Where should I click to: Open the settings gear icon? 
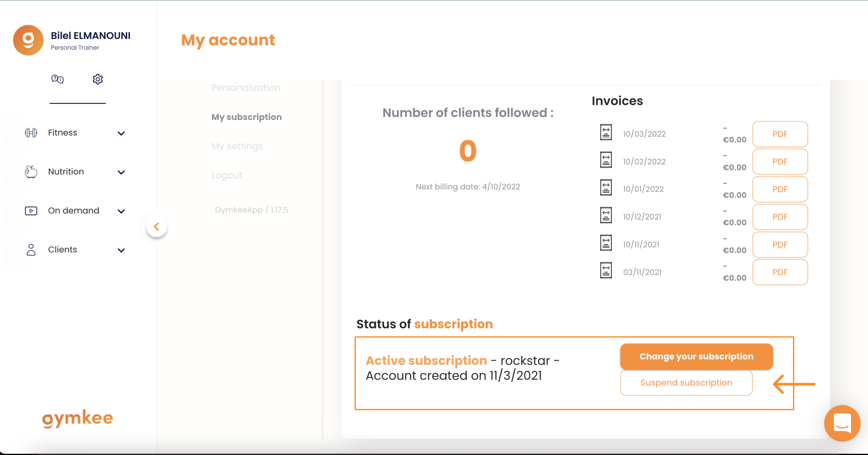click(98, 79)
